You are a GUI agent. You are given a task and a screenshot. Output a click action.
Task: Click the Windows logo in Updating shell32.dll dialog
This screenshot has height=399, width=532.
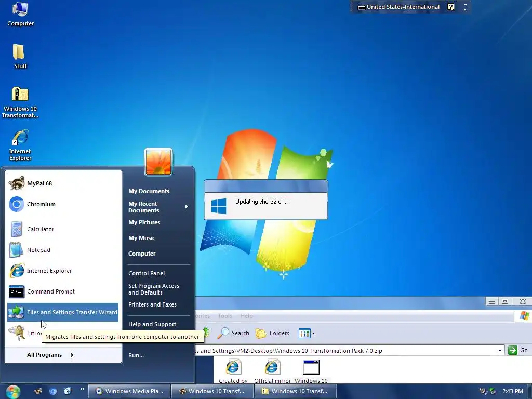[x=219, y=206]
